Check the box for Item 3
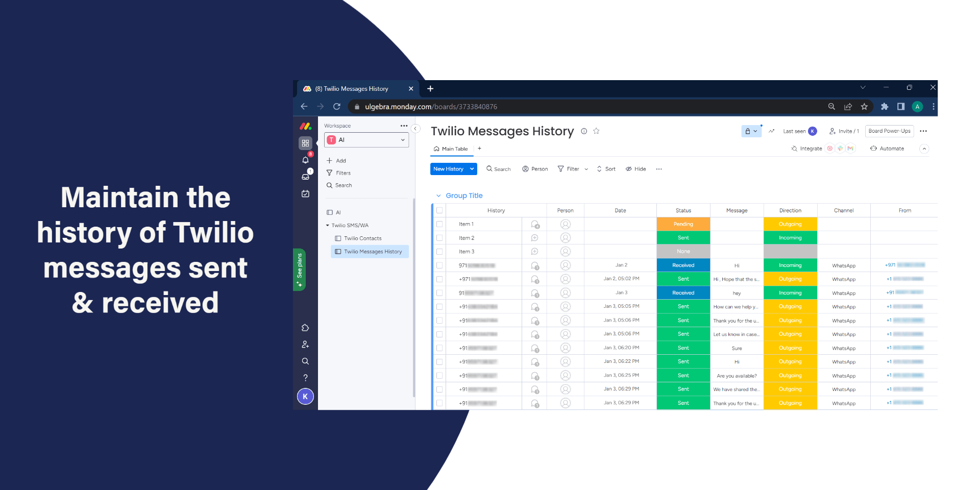 (439, 252)
